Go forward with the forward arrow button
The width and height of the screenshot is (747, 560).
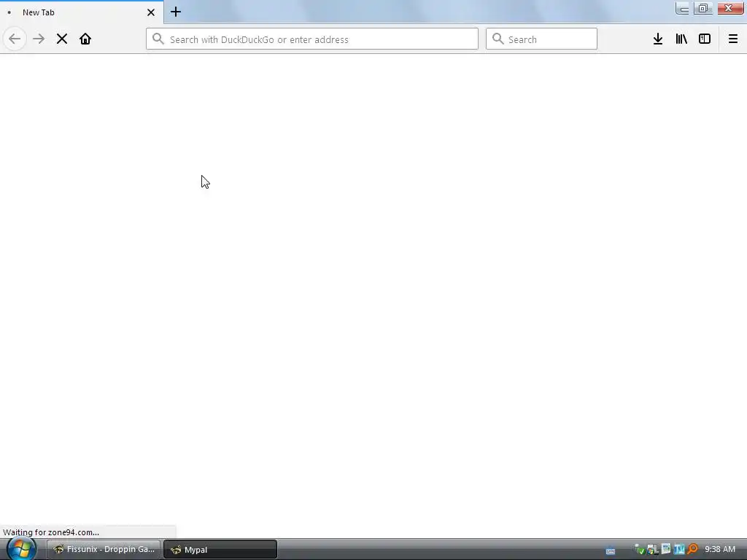click(39, 39)
